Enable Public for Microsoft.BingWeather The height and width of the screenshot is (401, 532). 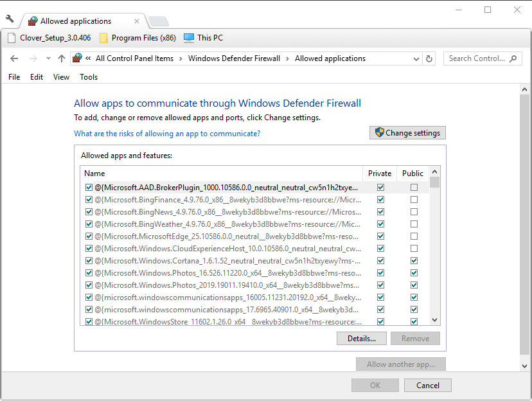414,224
